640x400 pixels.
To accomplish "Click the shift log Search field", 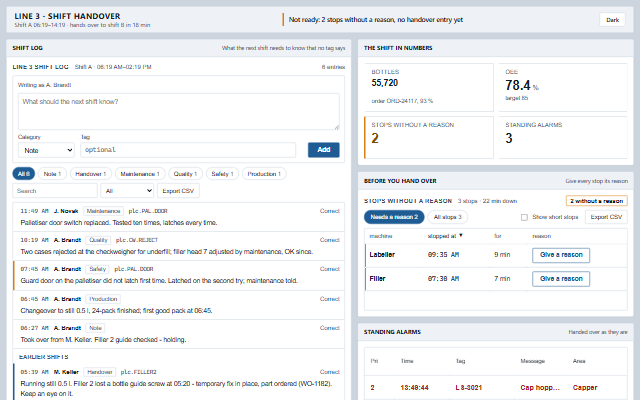I will click(x=55, y=191).
